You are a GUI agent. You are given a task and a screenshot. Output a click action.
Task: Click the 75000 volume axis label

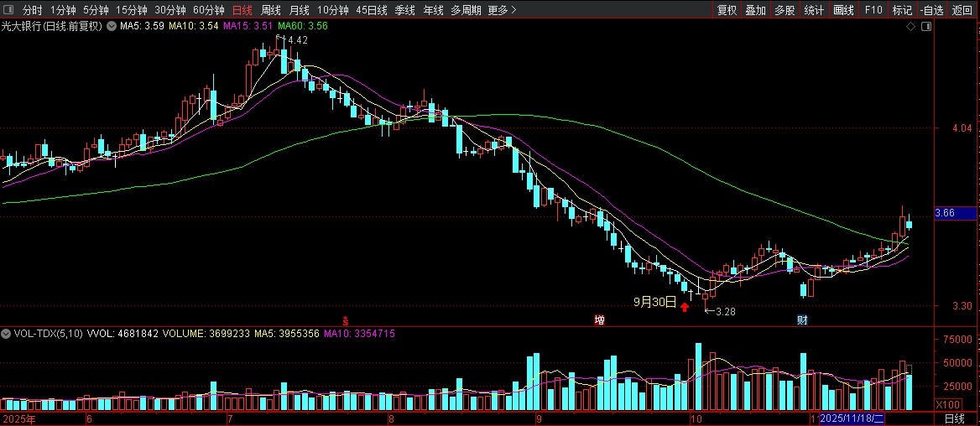coord(957,339)
